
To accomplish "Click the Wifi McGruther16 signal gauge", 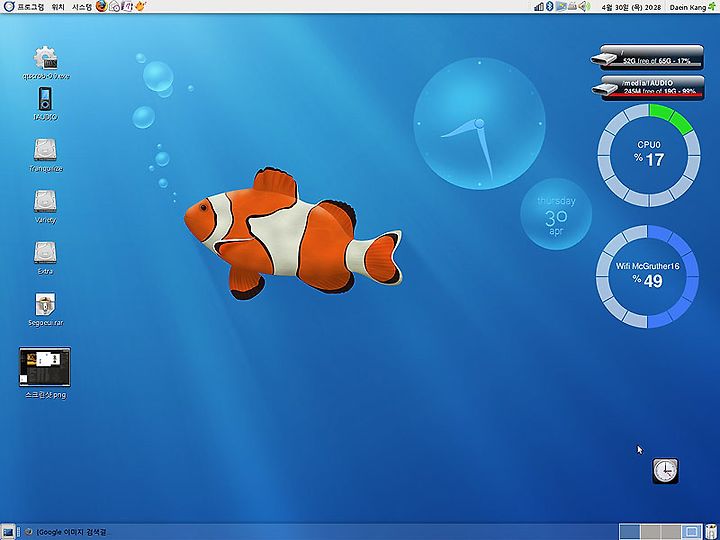I will [x=647, y=276].
